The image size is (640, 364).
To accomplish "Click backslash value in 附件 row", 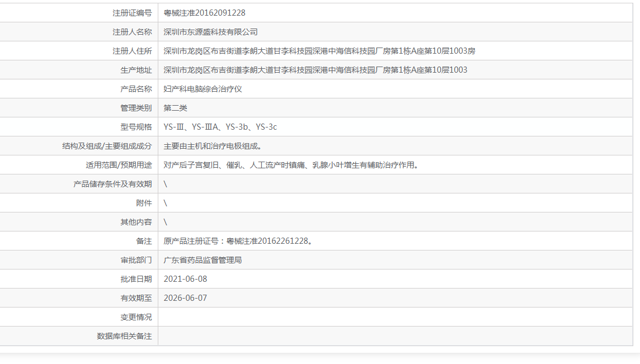I will (x=165, y=203).
